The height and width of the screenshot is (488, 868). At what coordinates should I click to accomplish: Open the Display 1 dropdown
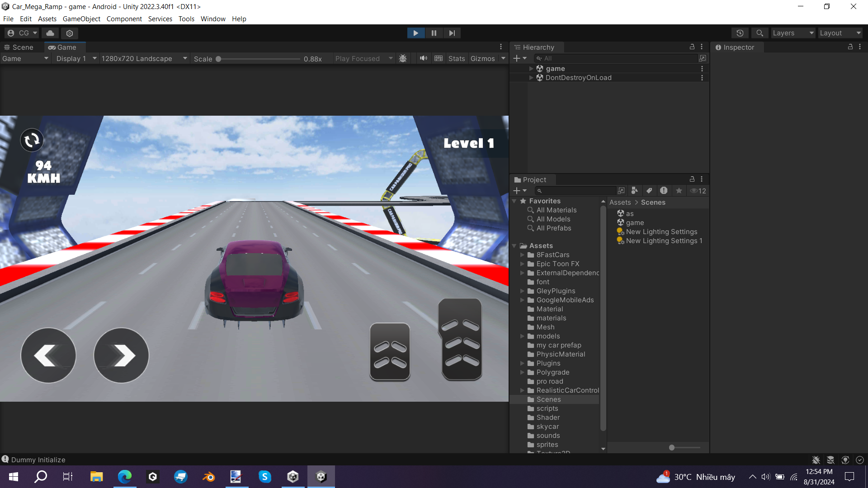point(75,59)
